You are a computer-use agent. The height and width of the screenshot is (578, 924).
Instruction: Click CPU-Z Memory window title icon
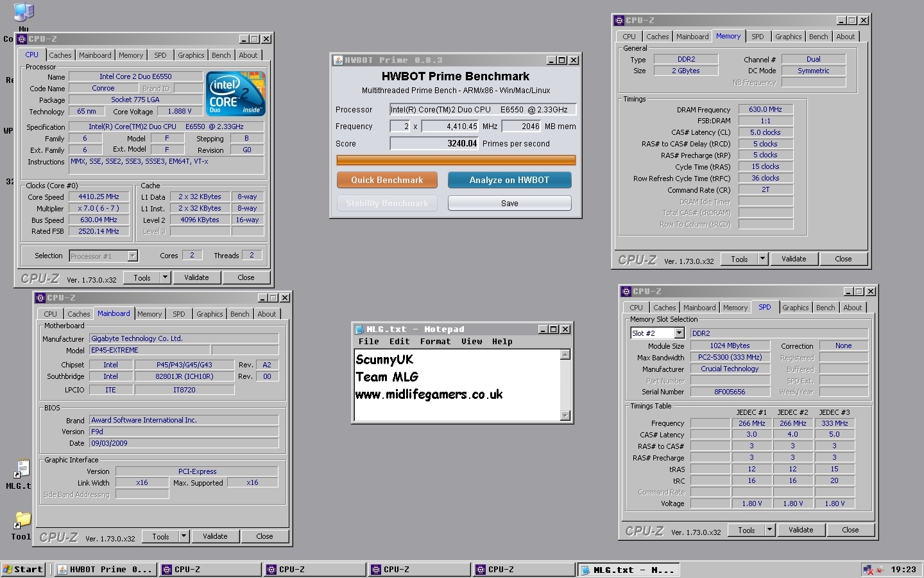(619, 21)
